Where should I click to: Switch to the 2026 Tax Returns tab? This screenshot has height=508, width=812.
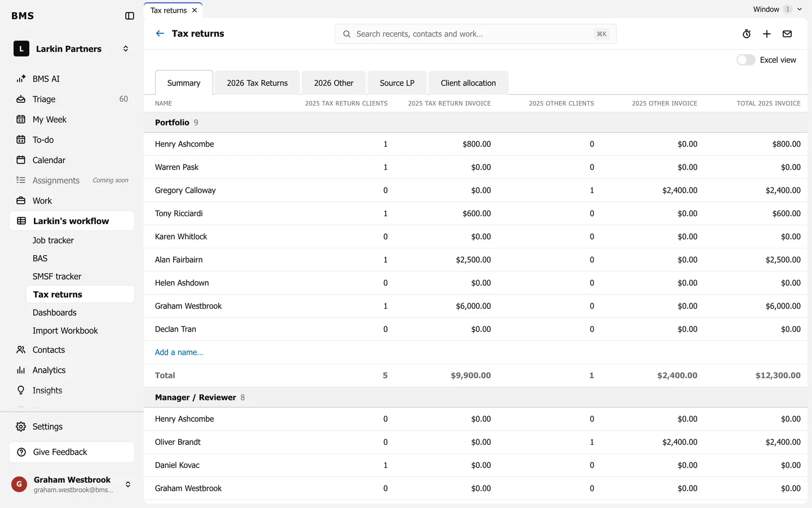click(257, 83)
